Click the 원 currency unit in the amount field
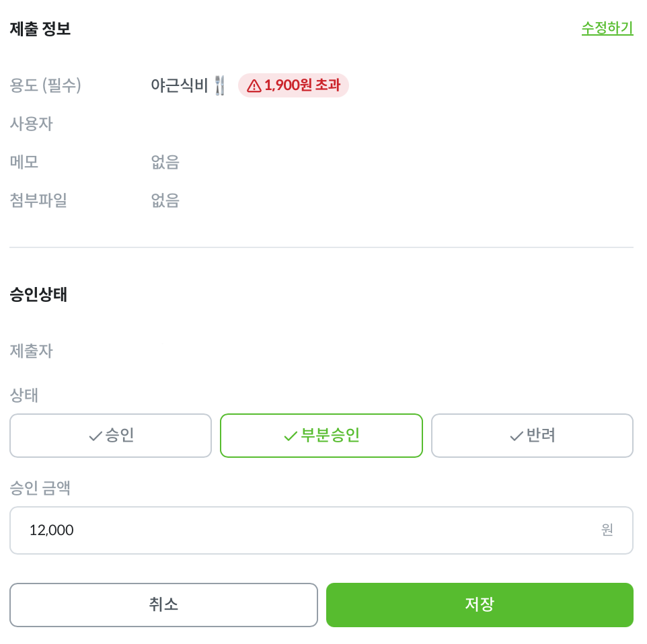This screenshot has width=647, height=644. point(607,530)
